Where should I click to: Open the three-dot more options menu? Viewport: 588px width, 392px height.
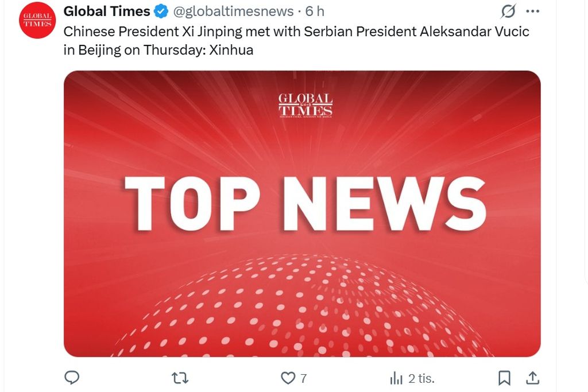(x=533, y=11)
